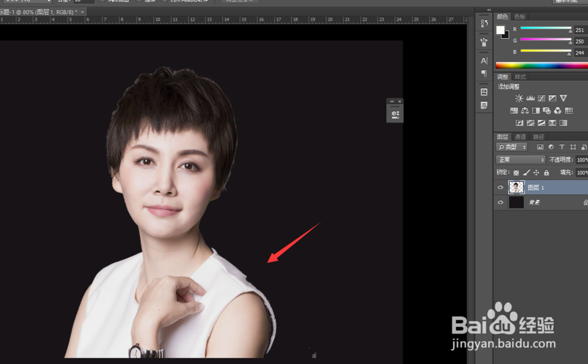Image resolution: width=588 pixels, height=364 pixels.
Task: Open the 正常 blend mode dropdown
Action: point(520,160)
